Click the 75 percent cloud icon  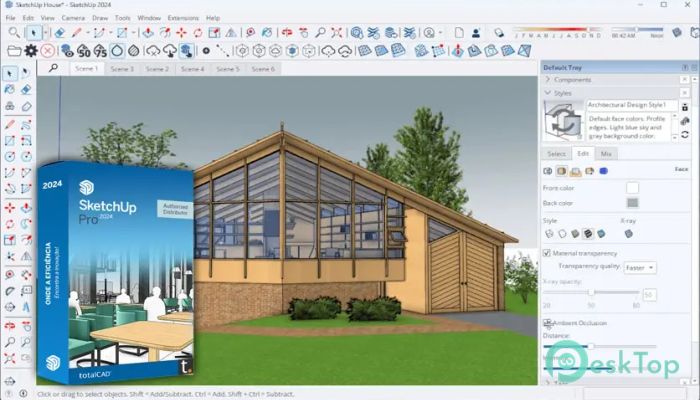tap(100, 51)
